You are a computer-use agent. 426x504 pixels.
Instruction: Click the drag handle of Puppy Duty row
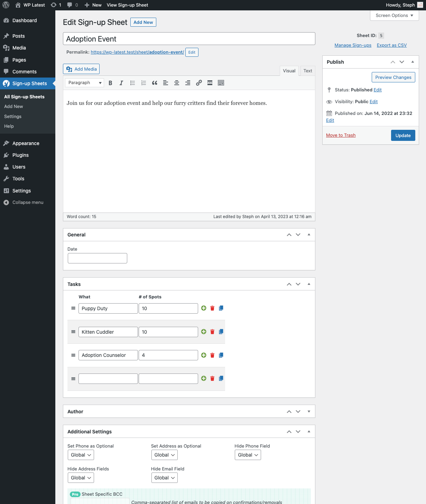73,308
